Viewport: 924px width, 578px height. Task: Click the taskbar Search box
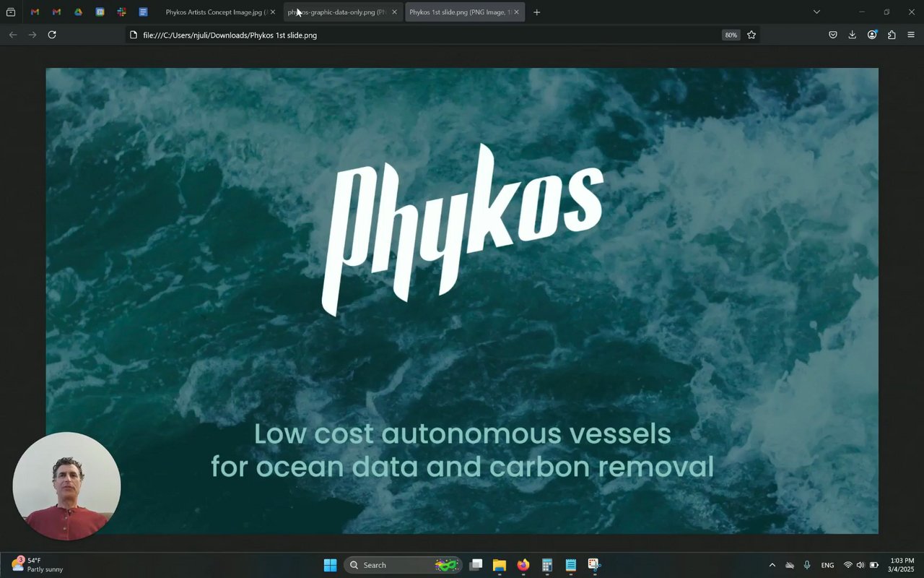click(x=403, y=565)
